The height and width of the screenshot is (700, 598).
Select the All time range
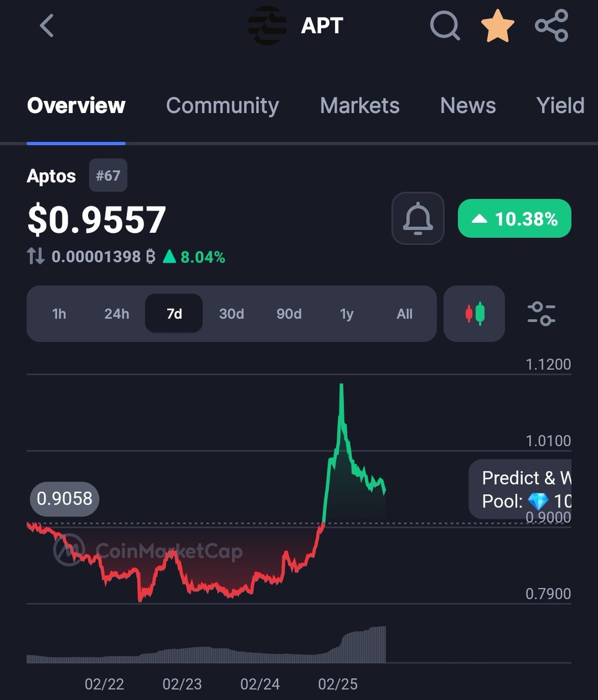[x=404, y=314]
